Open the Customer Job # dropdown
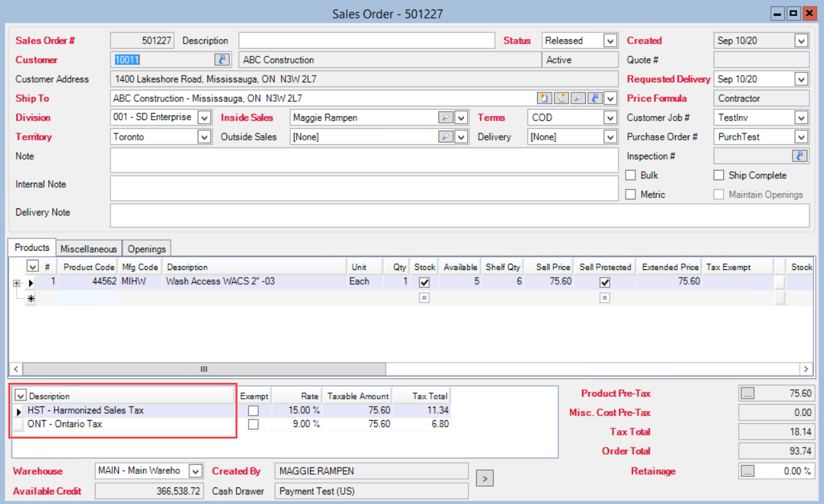This screenshot has height=504, width=824. coord(801,118)
